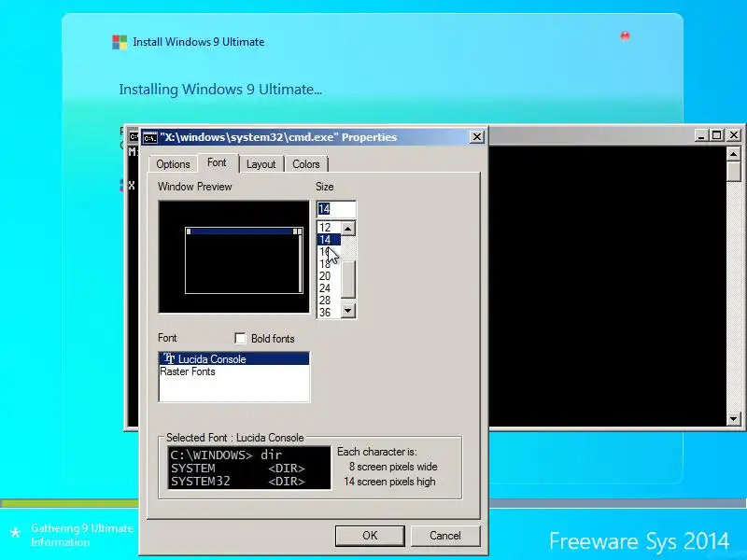Pick size 12 in the size list
Viewport: 747px width, 560px height.
click(x=329, y=228)
